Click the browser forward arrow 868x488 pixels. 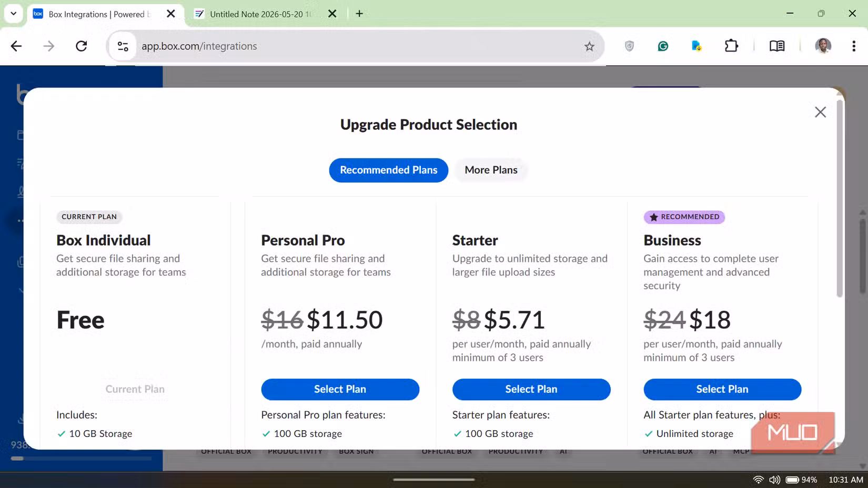(49, 46)
